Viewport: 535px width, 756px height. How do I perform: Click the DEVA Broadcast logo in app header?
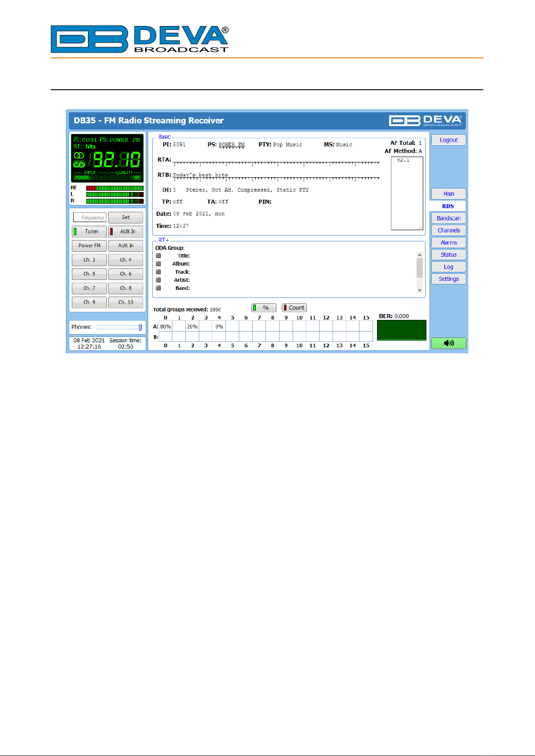tap(425, 121)
